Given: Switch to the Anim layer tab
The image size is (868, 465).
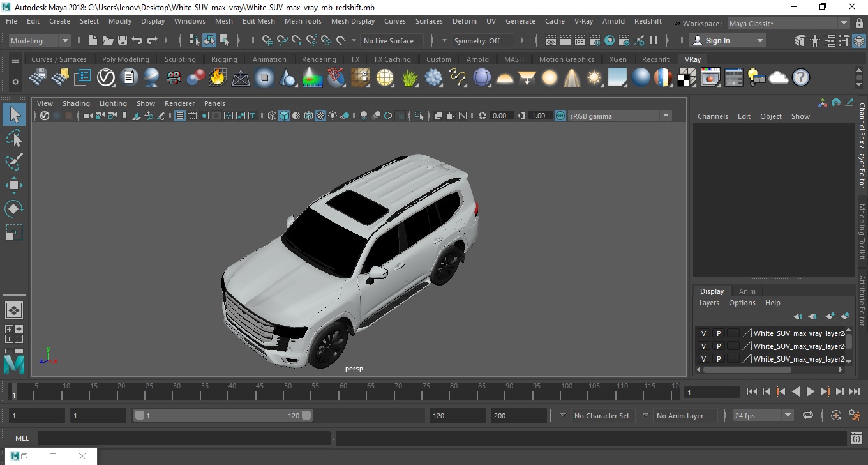Looking at the screenshot, I should point(747,291).
